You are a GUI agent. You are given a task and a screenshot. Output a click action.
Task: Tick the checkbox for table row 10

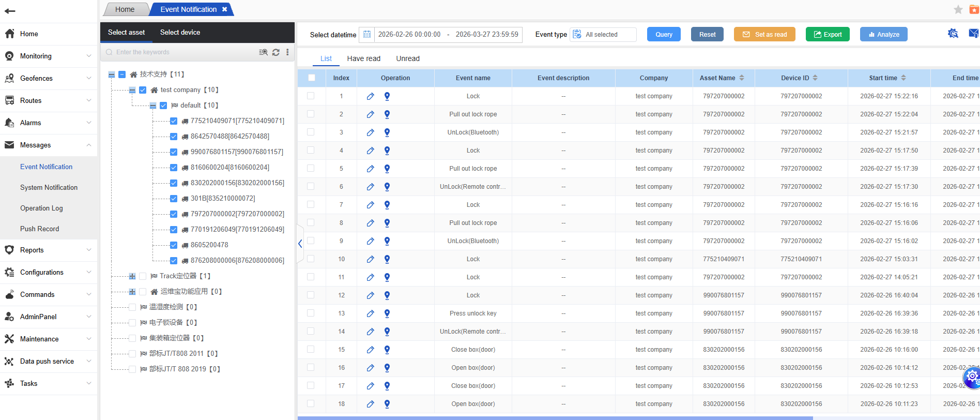pyautogui.click(x=311, y=259)
